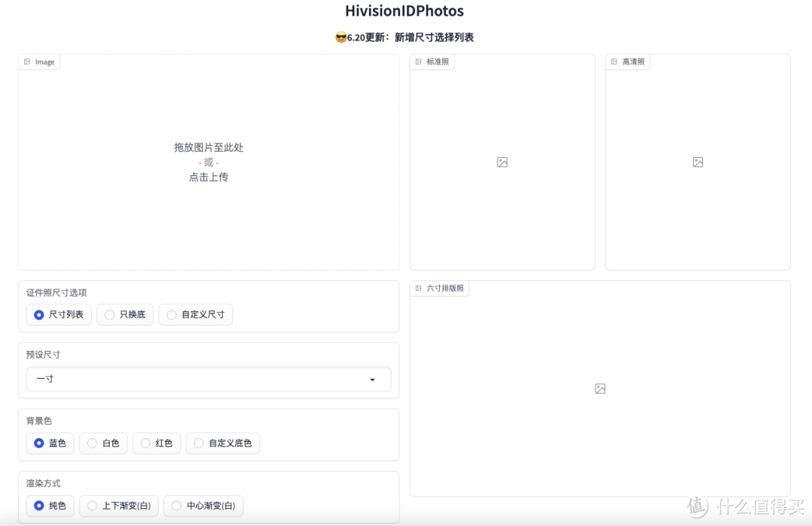The image size is (812, 526).
Task: Click the Image label icon on upload panel
Action: (x=27, y=62)
